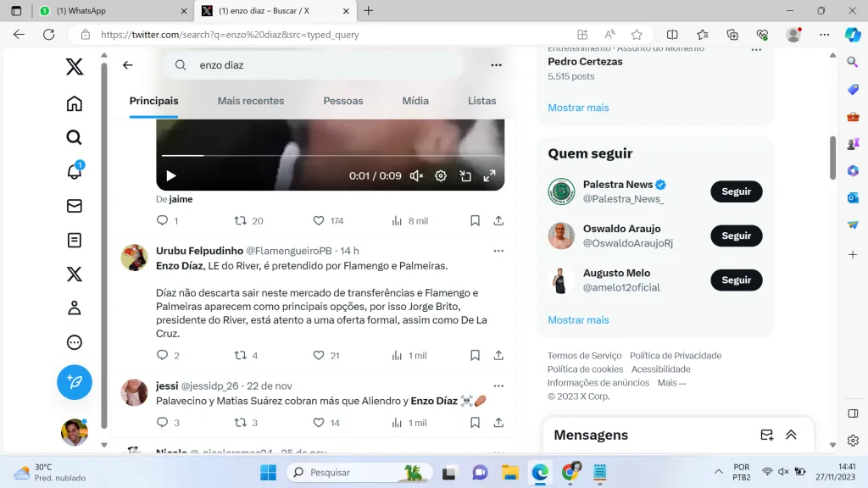The image size is (868, 488).
Task: Click Mostrar mais under Quem seguir
Action: 578,320
